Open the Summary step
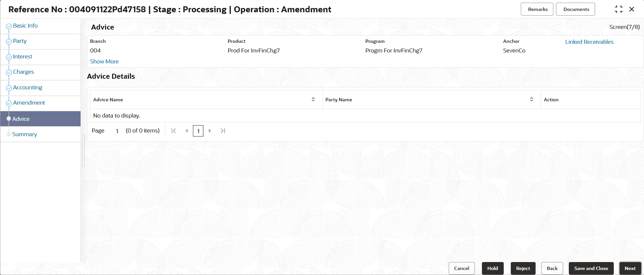Screen dimensions: 644x275 25,134
